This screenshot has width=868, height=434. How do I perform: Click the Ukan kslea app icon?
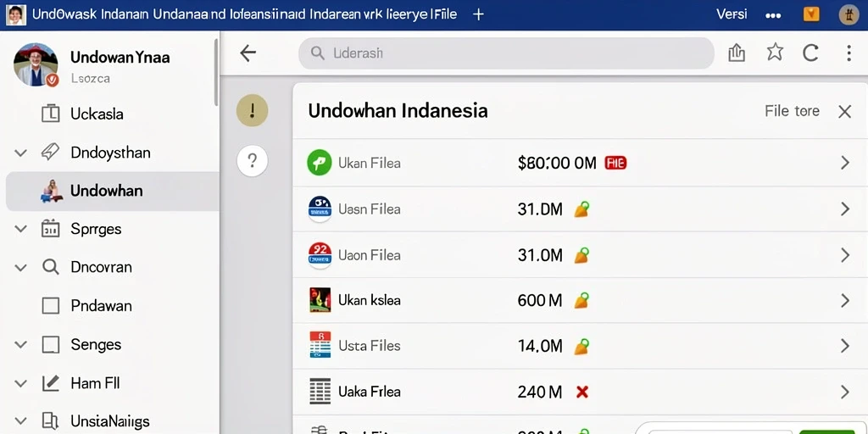320,300
